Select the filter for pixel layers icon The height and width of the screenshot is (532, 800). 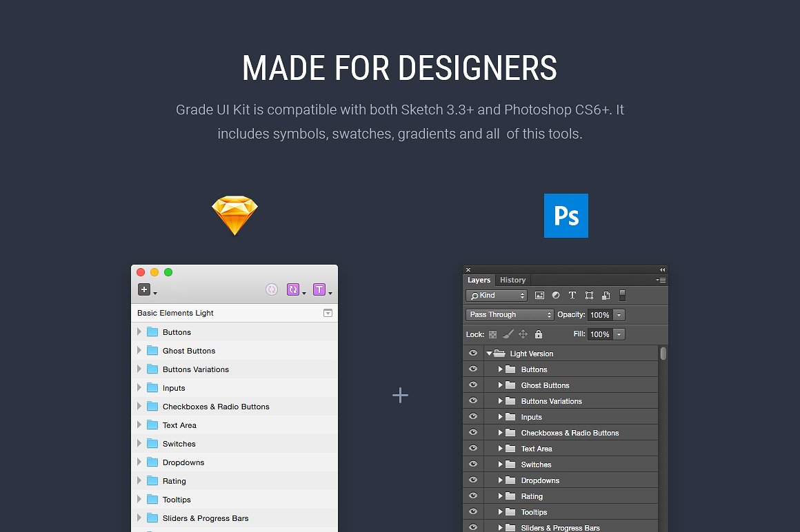541,295
